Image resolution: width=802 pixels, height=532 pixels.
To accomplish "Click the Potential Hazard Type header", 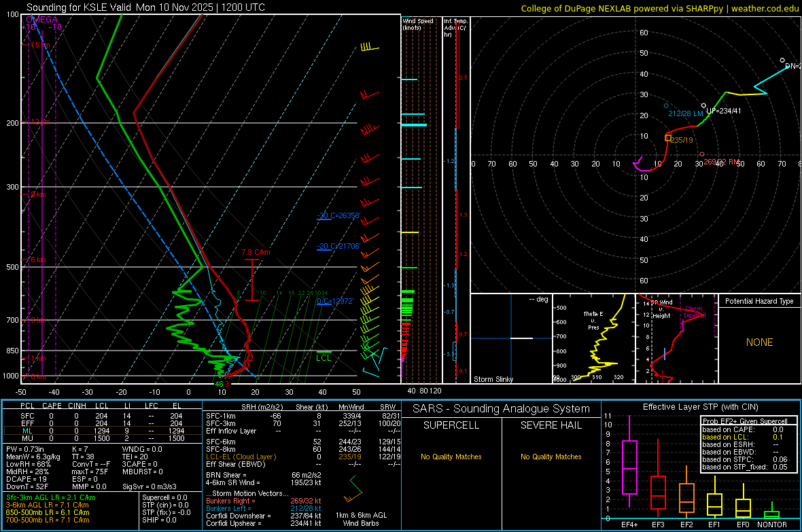I will (759, 301).
